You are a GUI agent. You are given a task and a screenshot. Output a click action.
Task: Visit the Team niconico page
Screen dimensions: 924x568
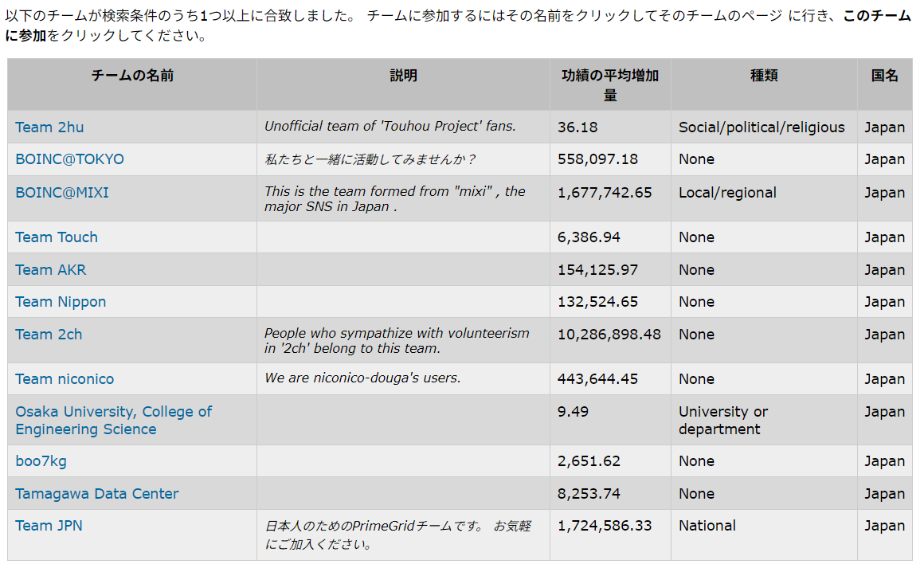[x=65, y=378]
